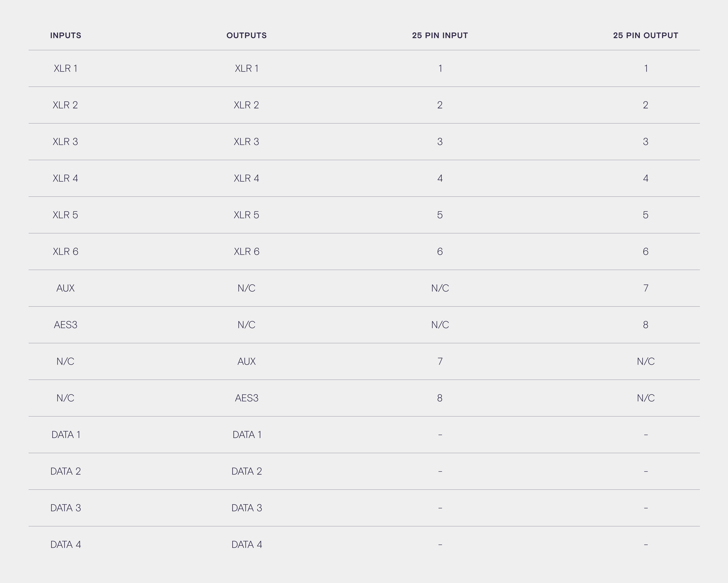Select the 25 PIN OUTPUT column header
The width and height of the screenshot is (728, 583).
[645, 35]
